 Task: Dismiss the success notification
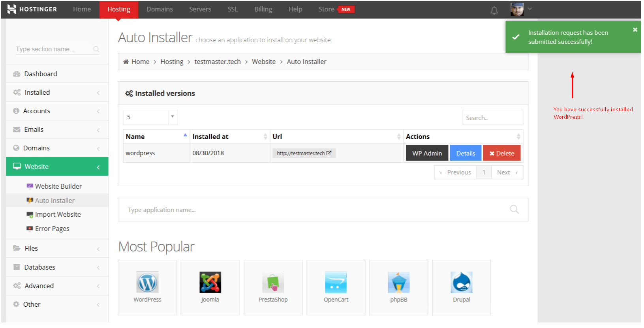click(635, 30)
